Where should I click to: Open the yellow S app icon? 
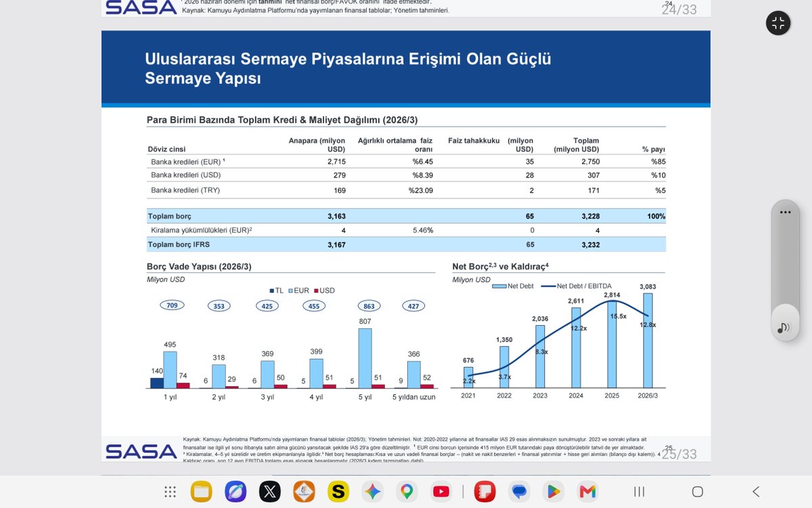(x=338, y=492)
